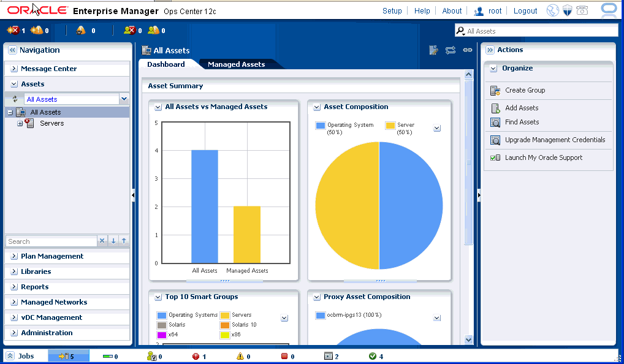Viewport: 624px width, 364px height.
Task: Click the green bar jobs icon showing 0
Action: (107, 357)
